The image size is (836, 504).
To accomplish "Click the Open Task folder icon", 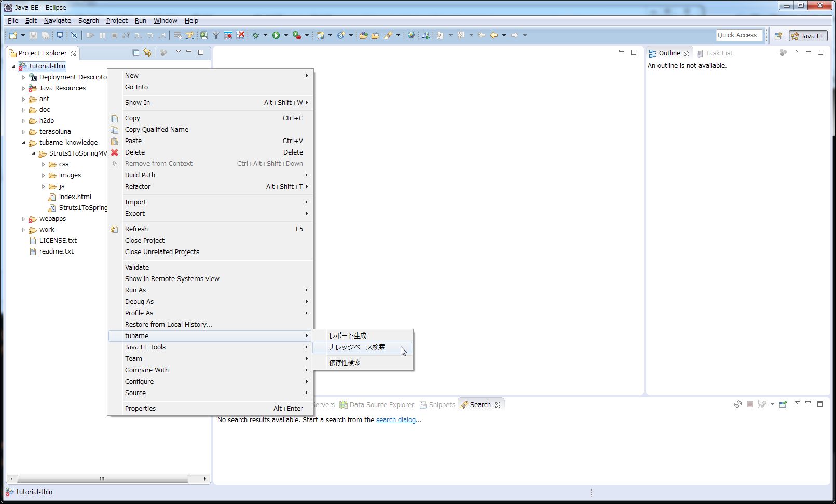I will [375, 35].
